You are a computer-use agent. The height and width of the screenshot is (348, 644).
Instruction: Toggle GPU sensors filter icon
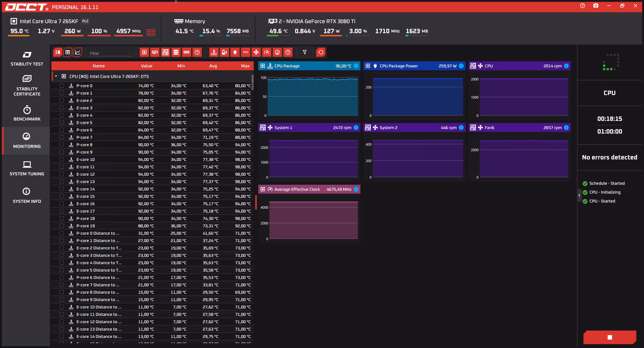tap(155, 52)
